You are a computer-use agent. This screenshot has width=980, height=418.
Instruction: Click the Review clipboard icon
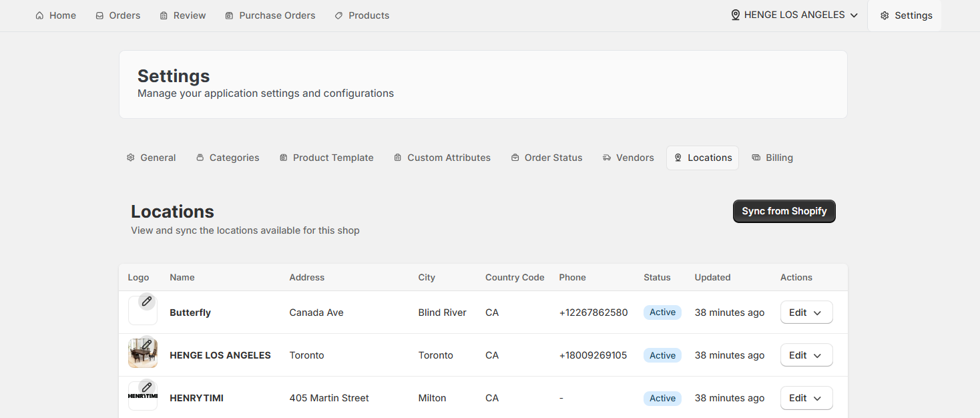(164, 15)
